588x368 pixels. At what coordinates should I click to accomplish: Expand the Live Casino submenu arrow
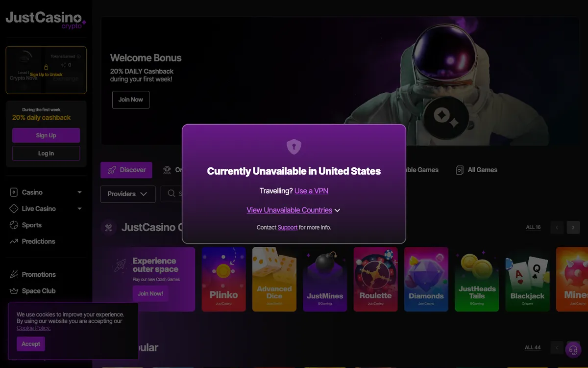[79, 209]
